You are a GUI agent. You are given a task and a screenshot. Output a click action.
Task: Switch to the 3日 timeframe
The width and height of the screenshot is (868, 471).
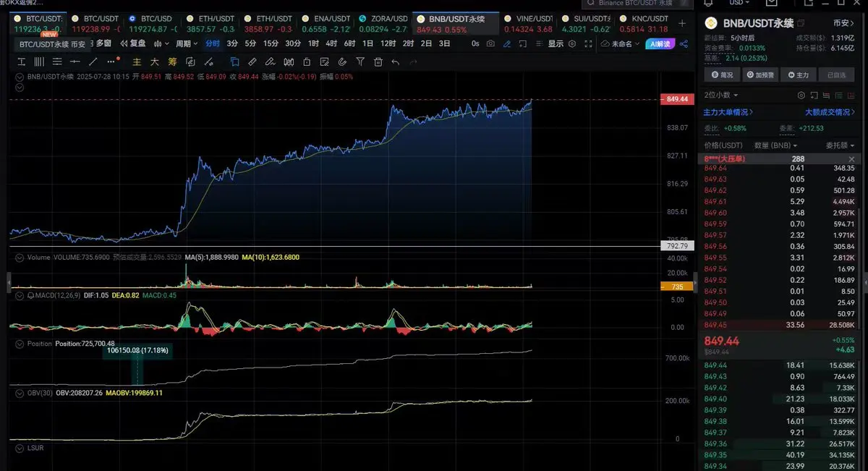[x=445, y=43]
